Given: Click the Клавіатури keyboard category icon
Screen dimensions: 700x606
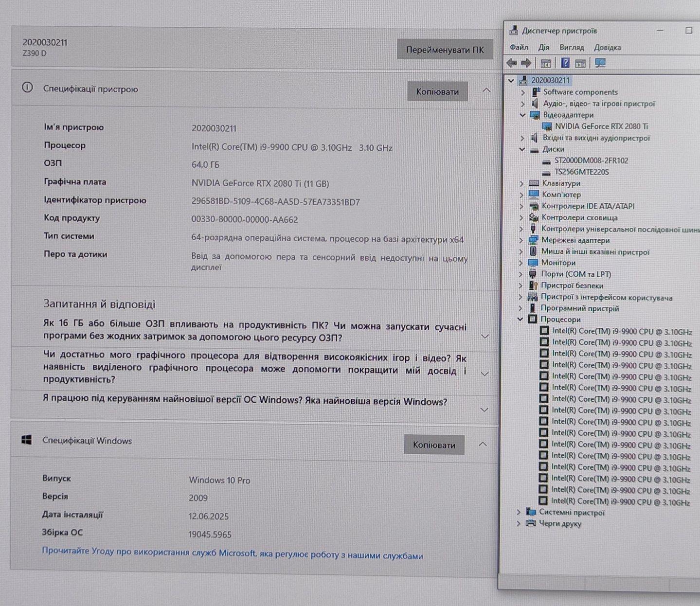Looking at the screenshot, I should (x=534, y=183).
